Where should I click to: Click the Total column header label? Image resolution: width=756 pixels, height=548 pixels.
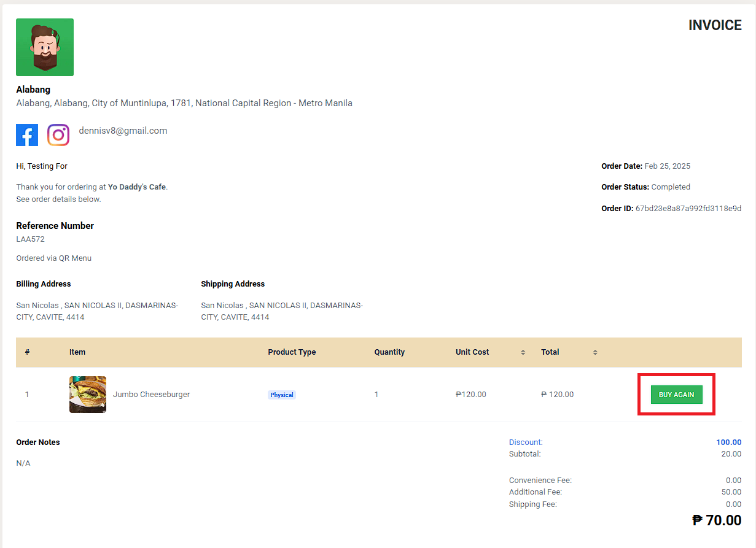click(x=550, y=352)
